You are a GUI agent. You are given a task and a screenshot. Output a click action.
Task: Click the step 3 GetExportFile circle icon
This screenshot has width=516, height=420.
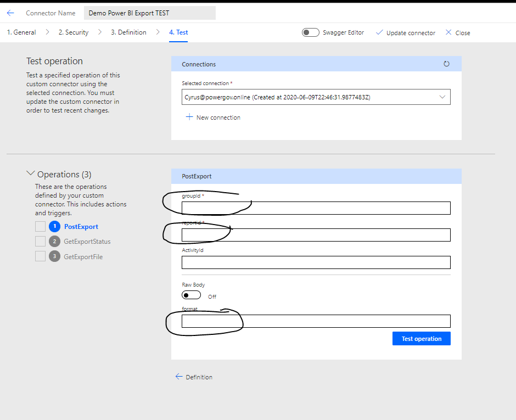(x=54, y=256)
